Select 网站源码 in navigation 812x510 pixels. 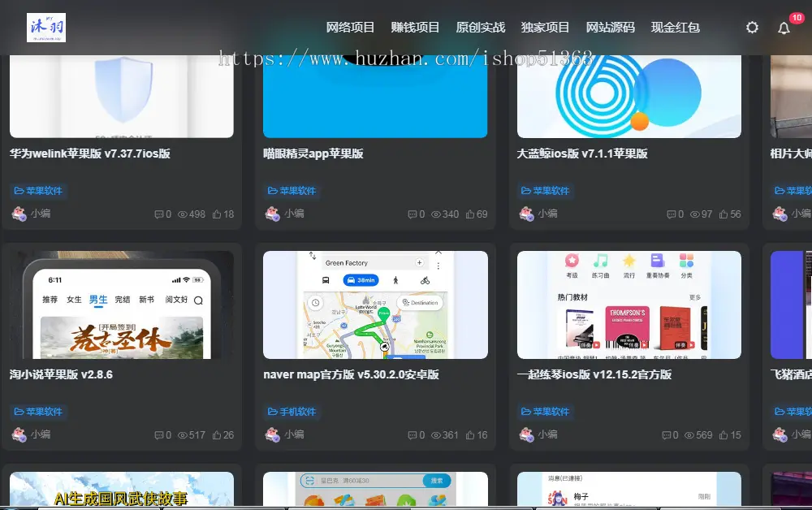pos(610,28)
